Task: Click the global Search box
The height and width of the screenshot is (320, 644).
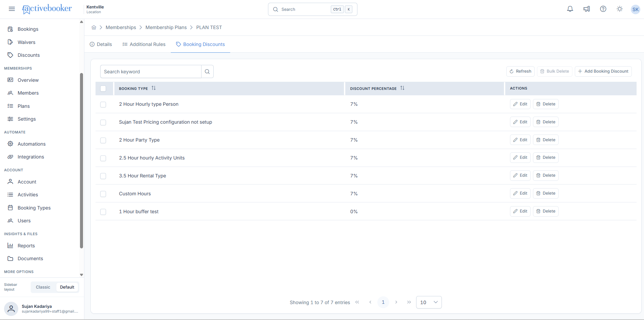Action: tap(313, 9)
